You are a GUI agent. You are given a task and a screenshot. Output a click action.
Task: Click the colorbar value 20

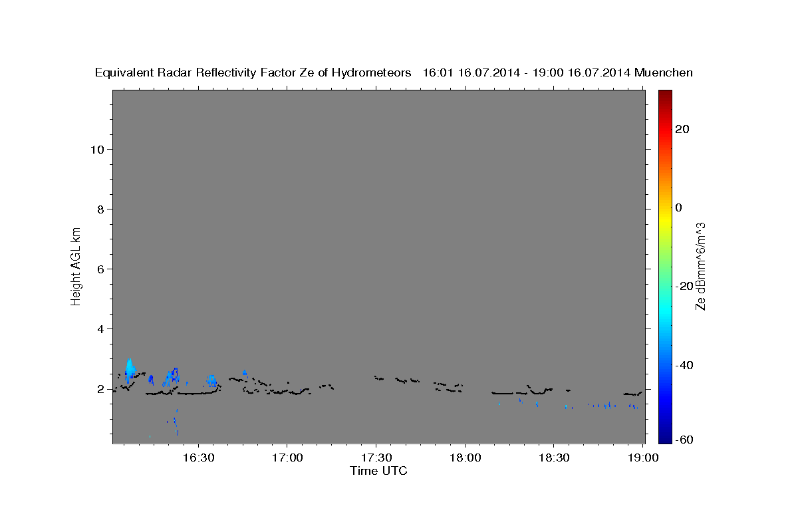(683, 129)
